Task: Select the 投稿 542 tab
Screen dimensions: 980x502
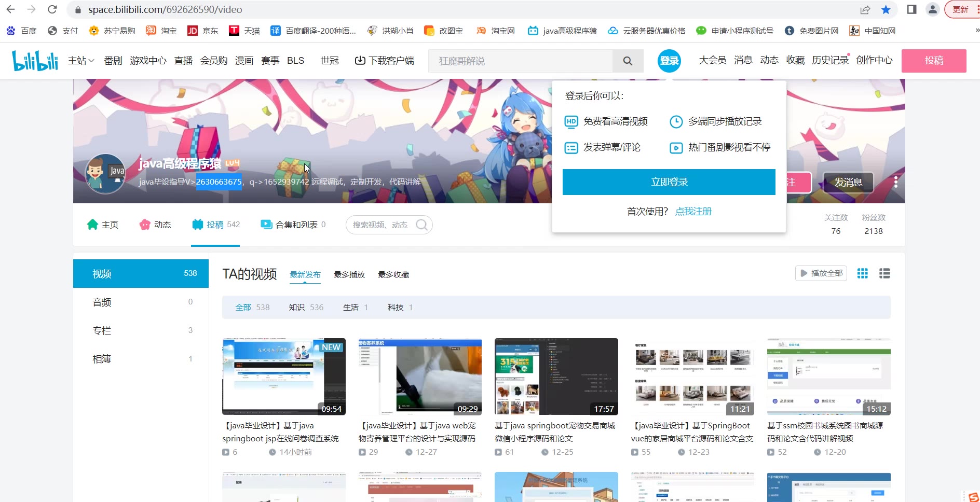Action: (x=215, y=225)
